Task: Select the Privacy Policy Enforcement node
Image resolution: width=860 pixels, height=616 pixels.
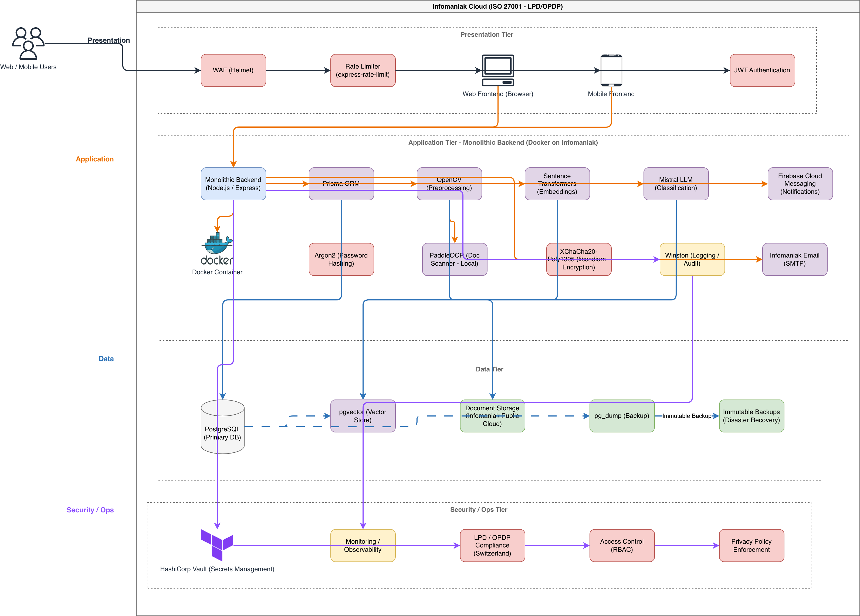Action: click(x=751, y=546)
